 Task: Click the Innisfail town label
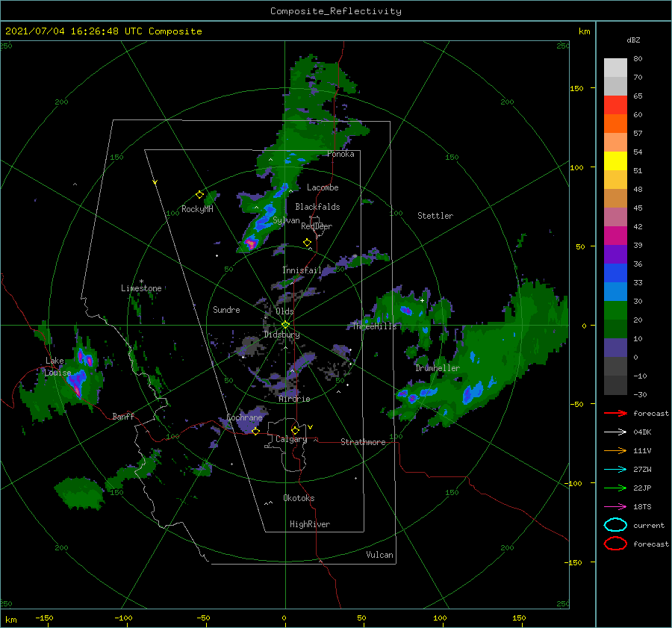pyautogui.click(x=302, y=270)
